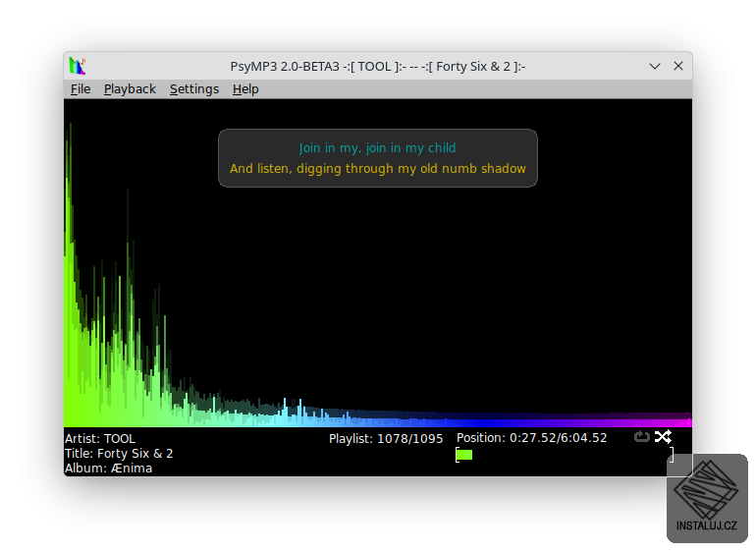The image size is (756, 552).
Task: Click the 'Title: Forty Six & 2' label
Action: (x=119, y=454)
